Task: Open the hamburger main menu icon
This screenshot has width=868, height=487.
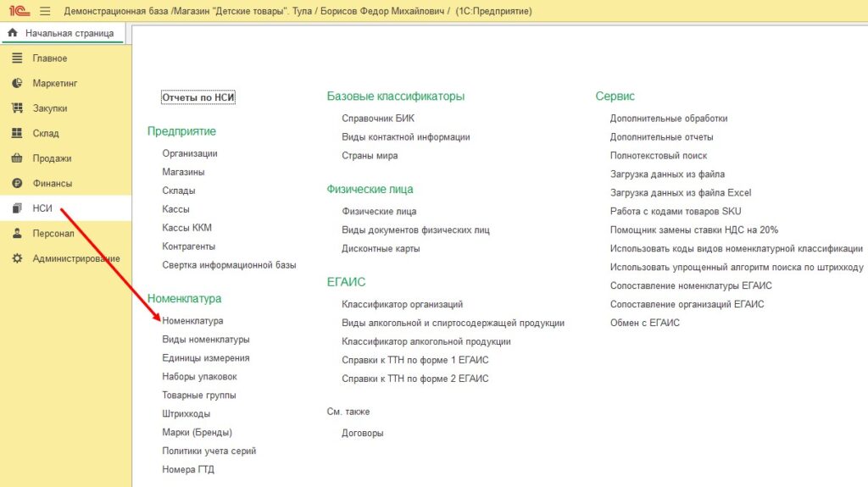Action: [44, 11]
